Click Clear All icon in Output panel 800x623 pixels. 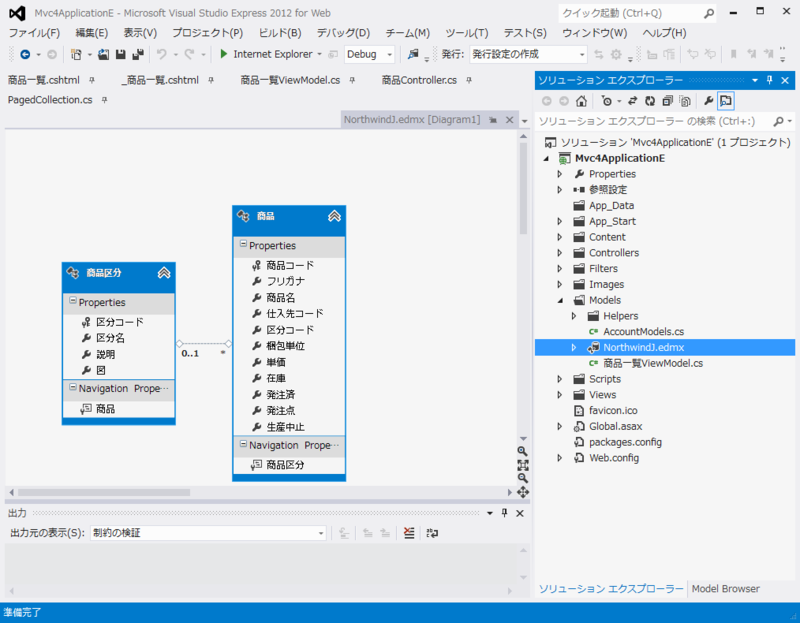click(409, 533)
